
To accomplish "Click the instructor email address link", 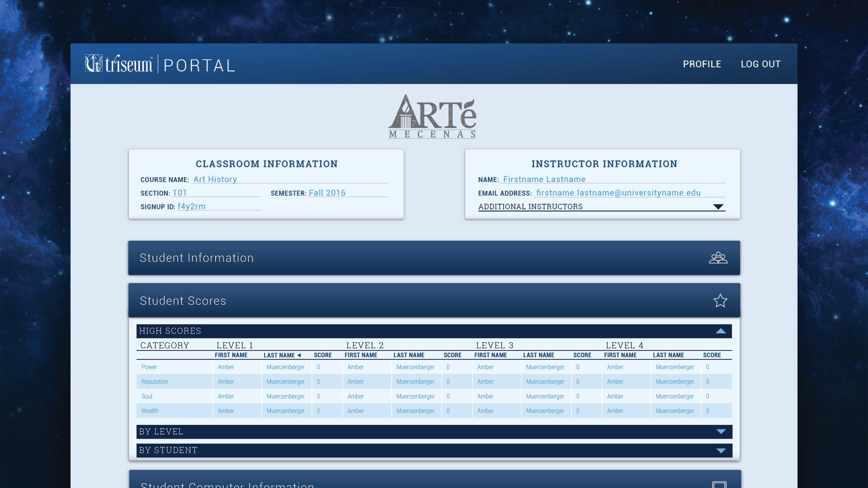I will coord(618,193).
